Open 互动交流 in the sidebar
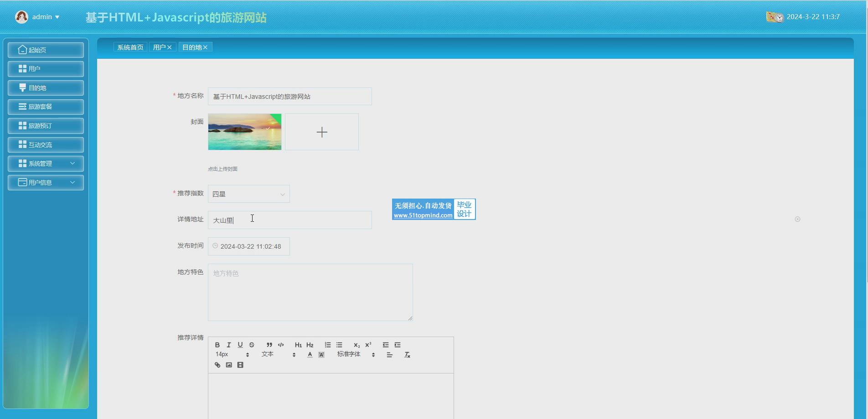This screenshot has height=419, width=868. click(x=46, y=145)
